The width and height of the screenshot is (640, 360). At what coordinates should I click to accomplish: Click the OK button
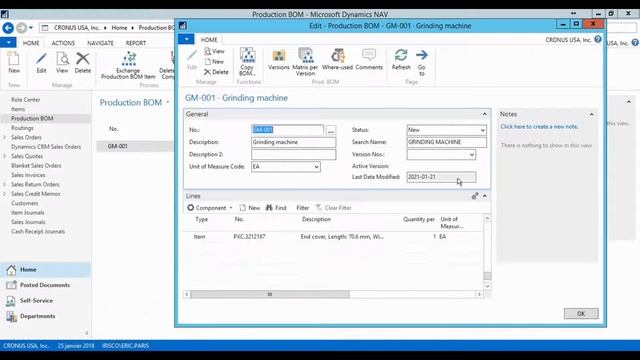581,313
